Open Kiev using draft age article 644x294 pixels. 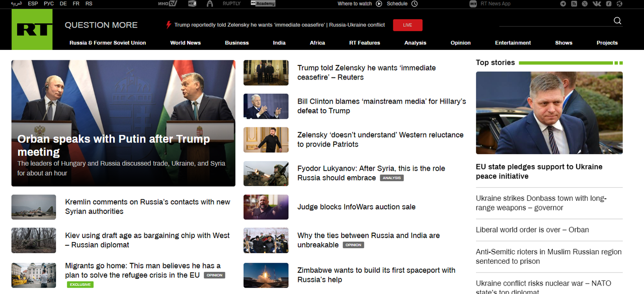147,240
